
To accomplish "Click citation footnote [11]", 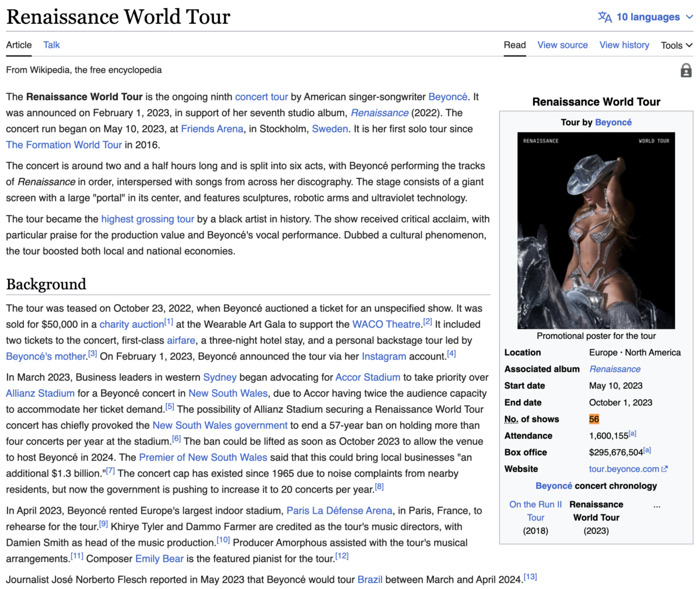I will pos(77,556).
